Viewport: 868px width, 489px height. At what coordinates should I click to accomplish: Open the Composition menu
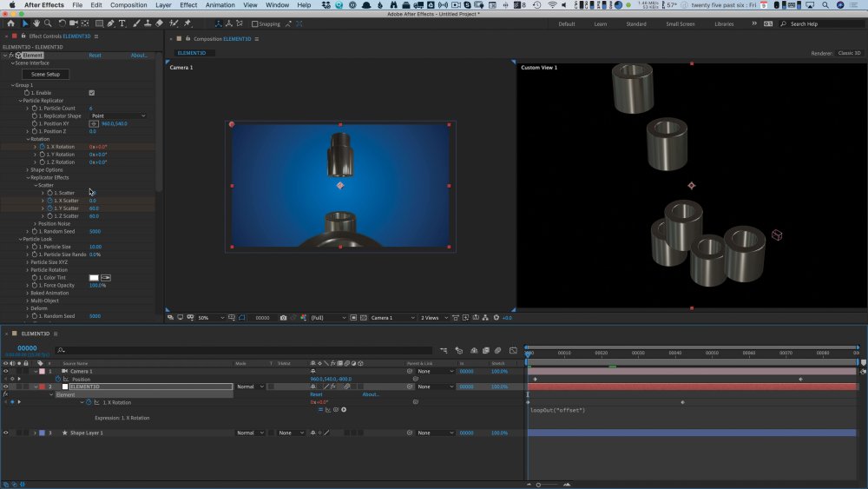(x=128, y=5)
